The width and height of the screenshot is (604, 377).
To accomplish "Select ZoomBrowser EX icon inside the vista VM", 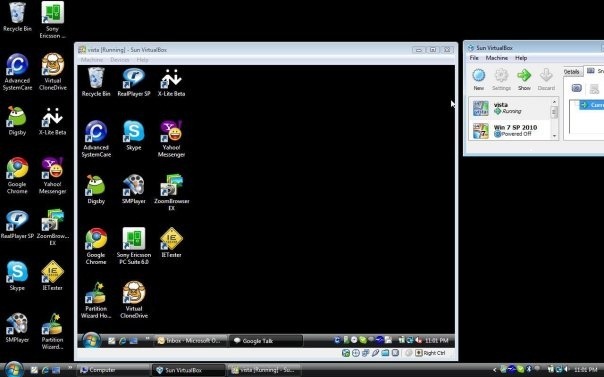I will (x=171, y=193).
